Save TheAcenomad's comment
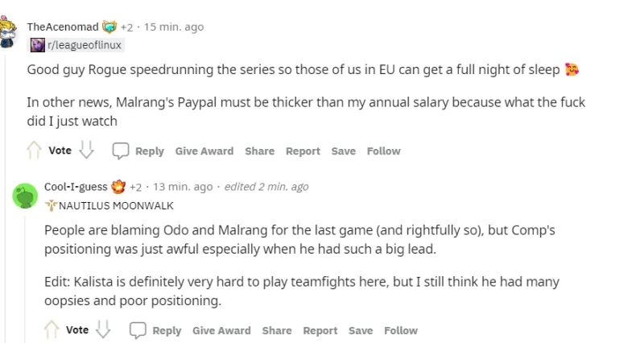 coord(343,151)
